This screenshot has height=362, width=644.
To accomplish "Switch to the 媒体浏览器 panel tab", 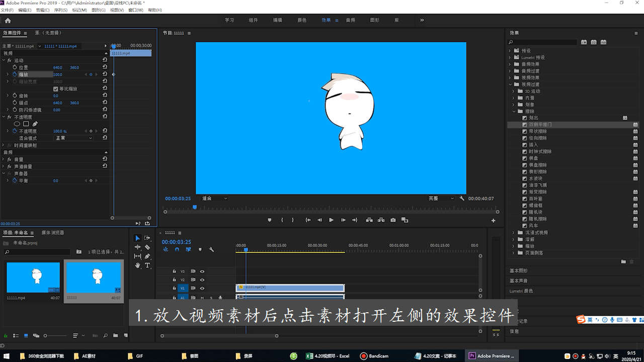I will pyautogui.click(x=52, y=233).
